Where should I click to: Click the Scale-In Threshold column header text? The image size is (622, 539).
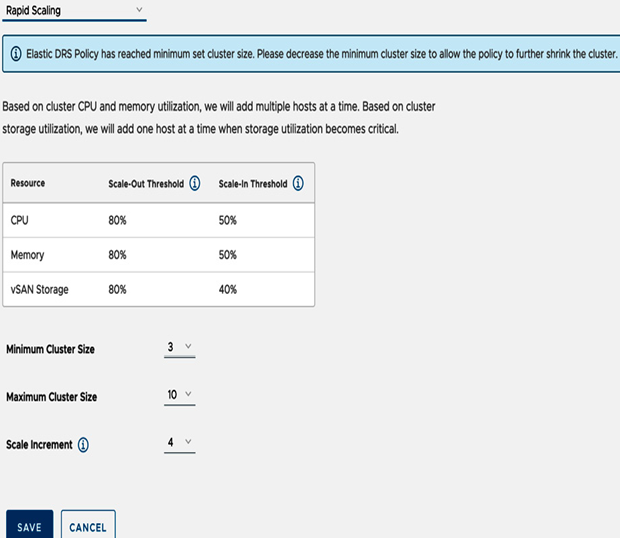click(253, 184)
